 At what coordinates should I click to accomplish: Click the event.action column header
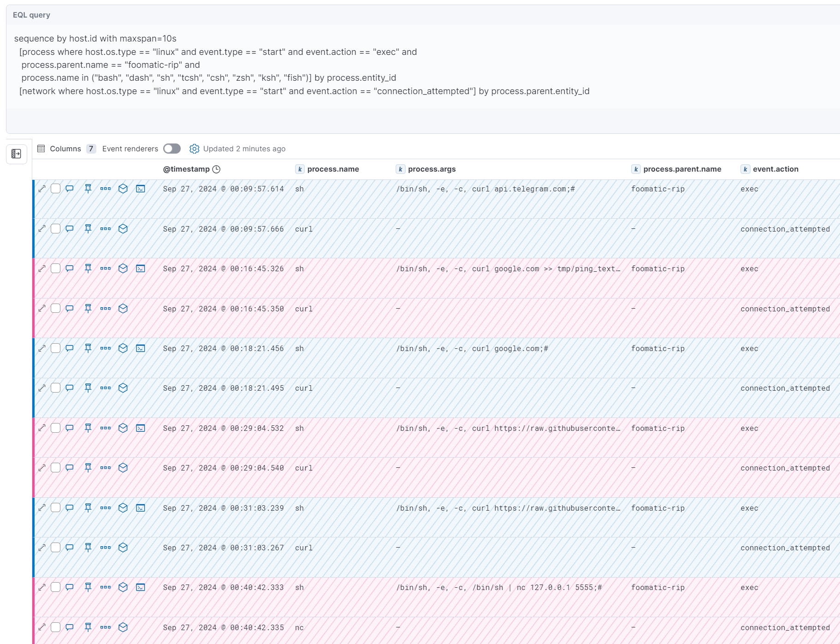click(x=775, y=169)
